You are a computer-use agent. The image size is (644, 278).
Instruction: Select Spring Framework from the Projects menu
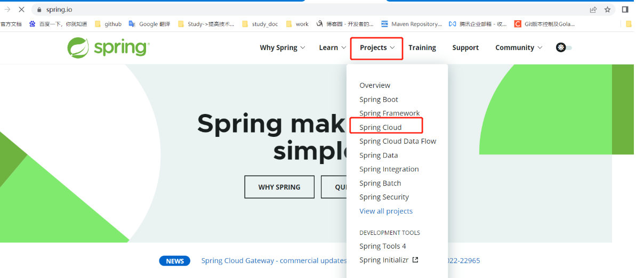[x=390, y=113]
